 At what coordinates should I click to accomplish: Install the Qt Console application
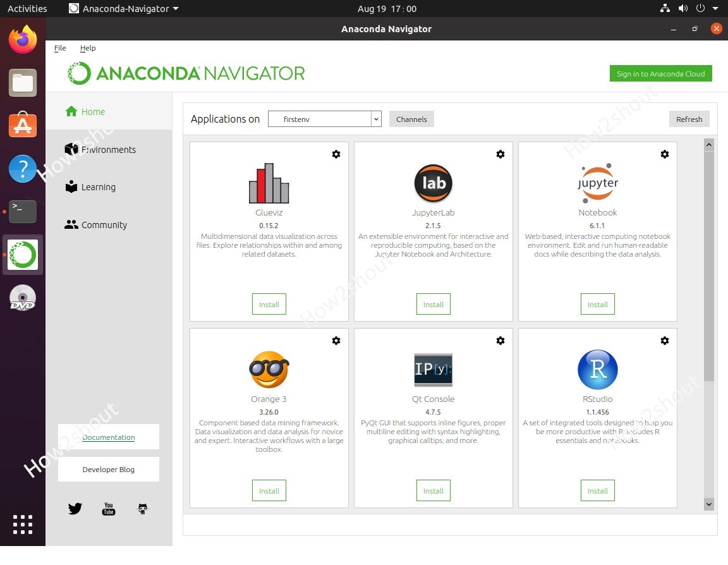[433, 490]
